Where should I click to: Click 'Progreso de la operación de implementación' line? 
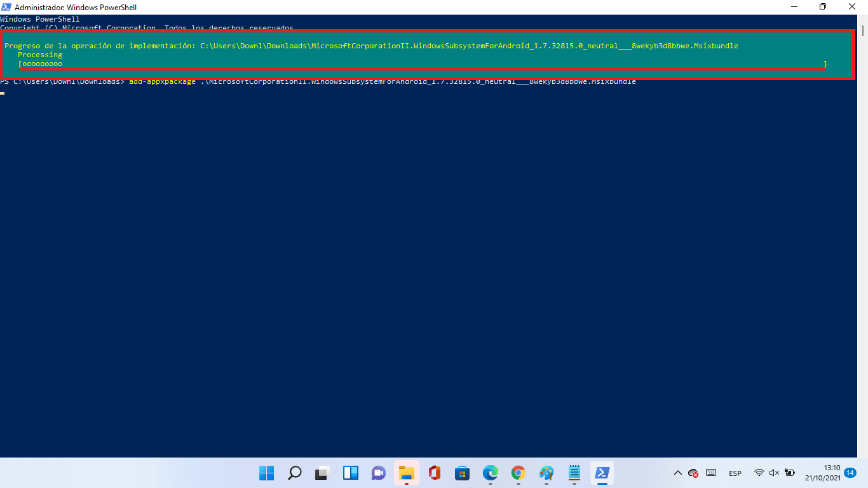coord(371,46)
